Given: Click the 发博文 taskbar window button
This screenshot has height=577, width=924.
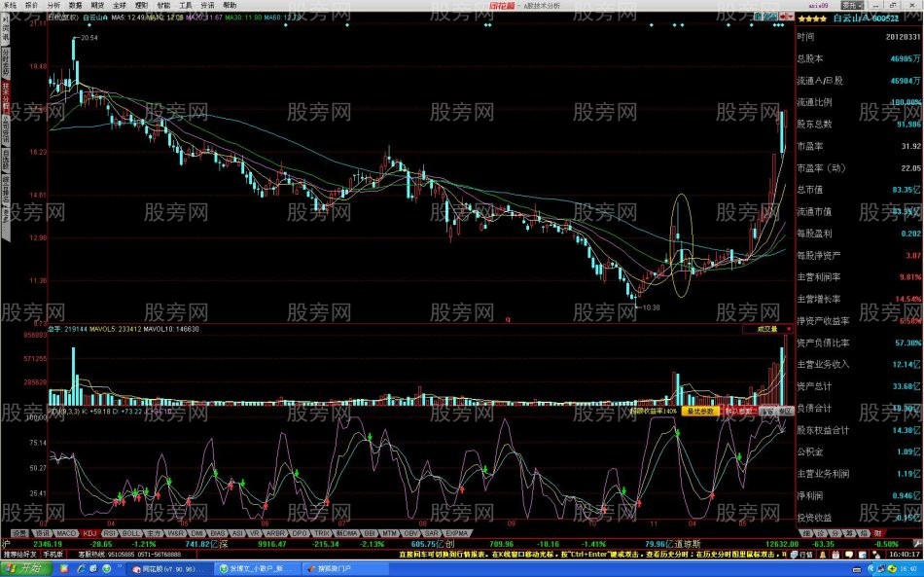Looking at the screenshot, I should [x=257, y=569].
